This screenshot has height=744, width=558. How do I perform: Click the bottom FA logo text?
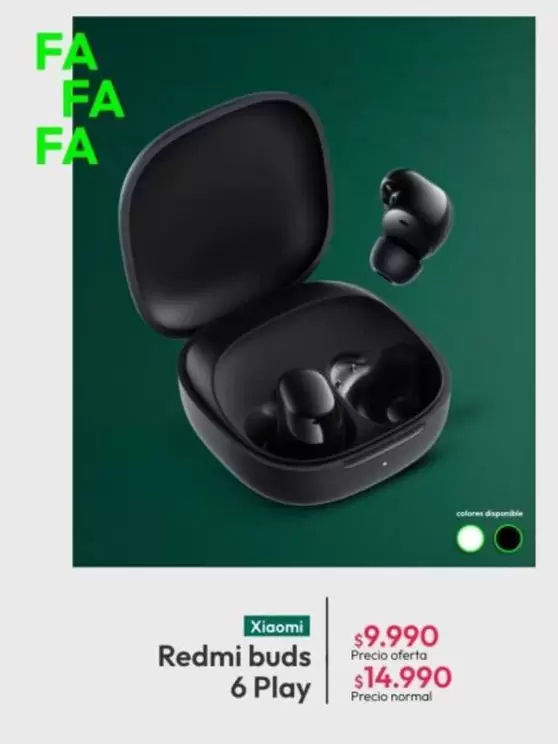pos(66,147)
